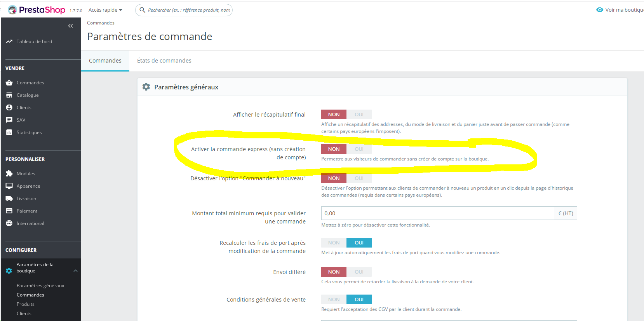
Task: Click Voir ma boutique link
Action: pyautogui.click(x=620, y=10)
